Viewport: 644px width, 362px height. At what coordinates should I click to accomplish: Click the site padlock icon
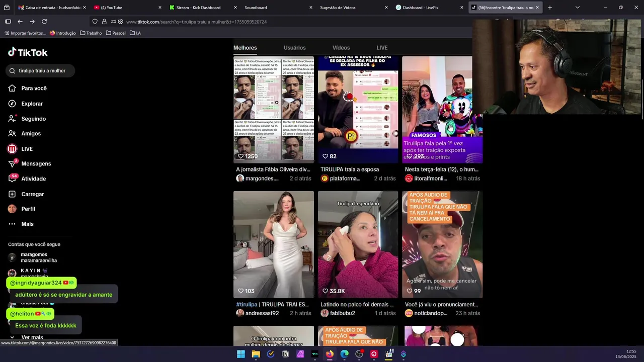pos(104,22)
